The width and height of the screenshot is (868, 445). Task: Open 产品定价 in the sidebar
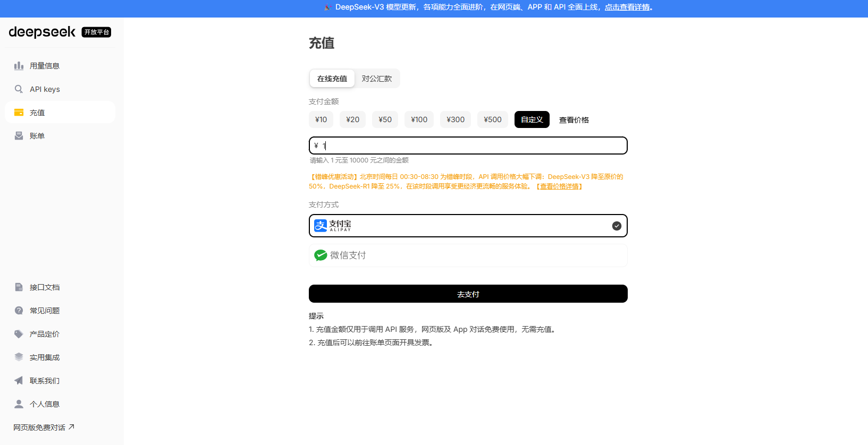pos(60,334)
